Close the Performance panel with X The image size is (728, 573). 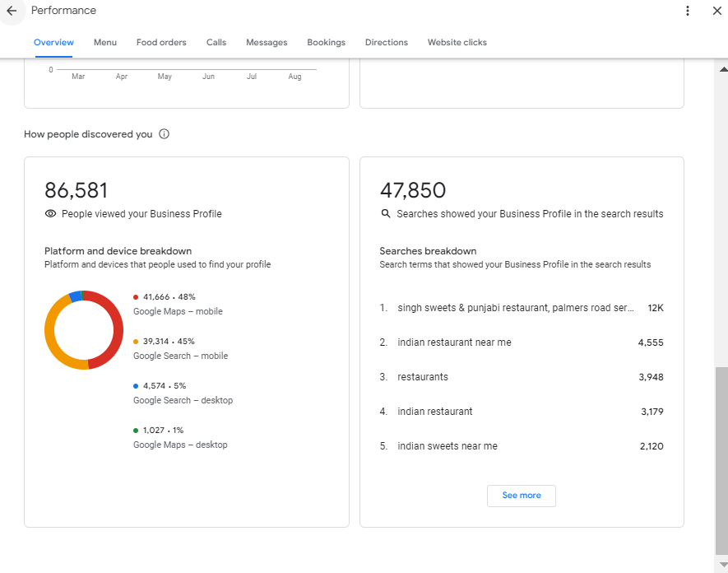(716, 11)
